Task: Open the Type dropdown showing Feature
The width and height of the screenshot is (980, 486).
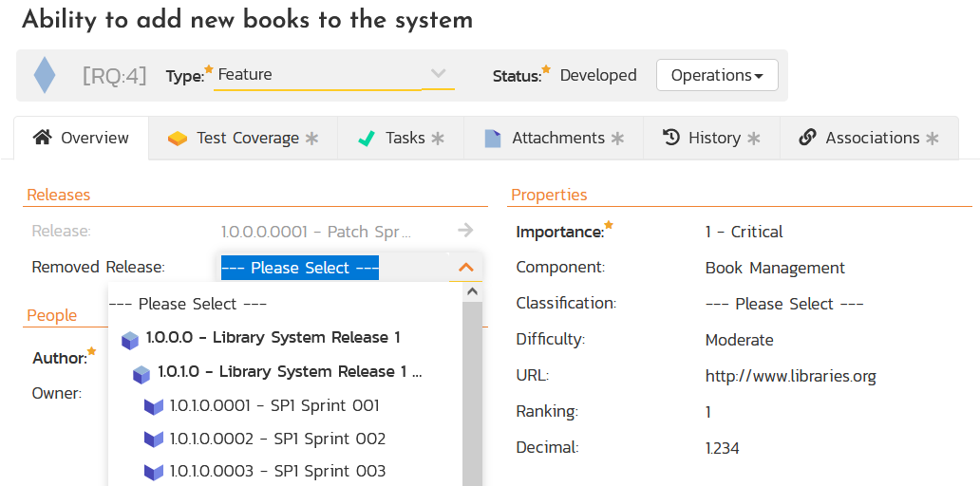Action: [332, 75]
